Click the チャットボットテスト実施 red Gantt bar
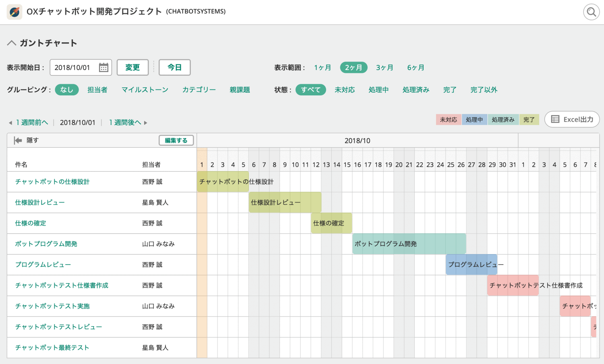This screenshot has width=604, height=364. [x=575, y=306]
